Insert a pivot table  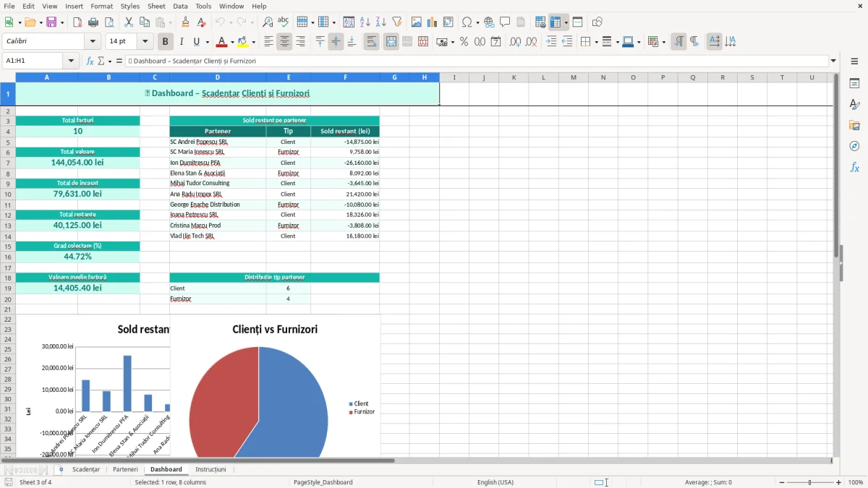click(448, 22)
